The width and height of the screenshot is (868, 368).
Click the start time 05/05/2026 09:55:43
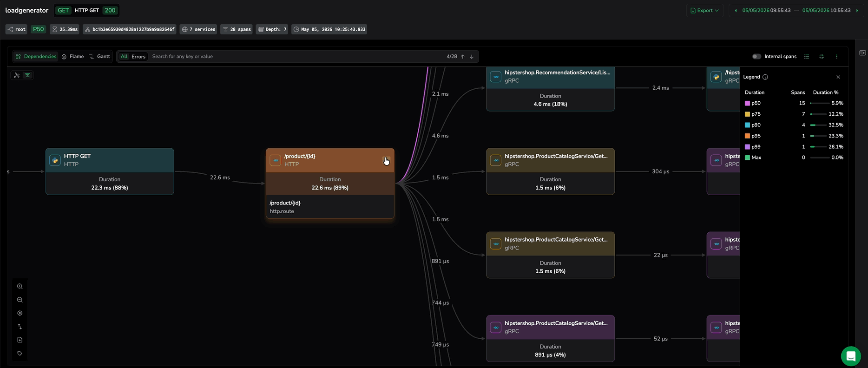tap(766, 10)
